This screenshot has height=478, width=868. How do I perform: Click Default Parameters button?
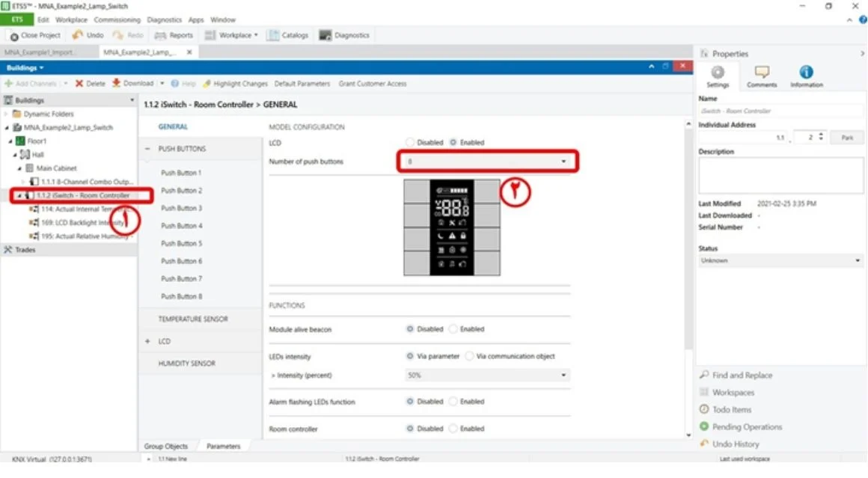302,84
